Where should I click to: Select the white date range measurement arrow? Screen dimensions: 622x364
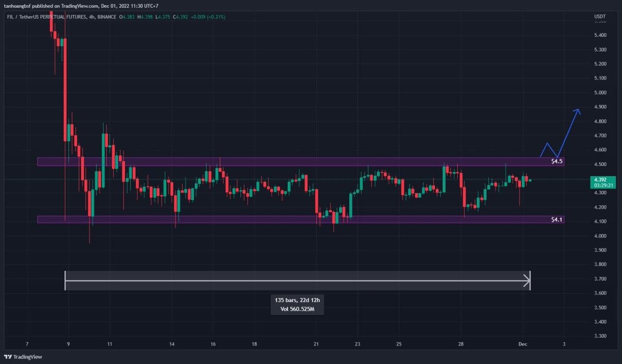pyautogui.click(x=298, y=281)
